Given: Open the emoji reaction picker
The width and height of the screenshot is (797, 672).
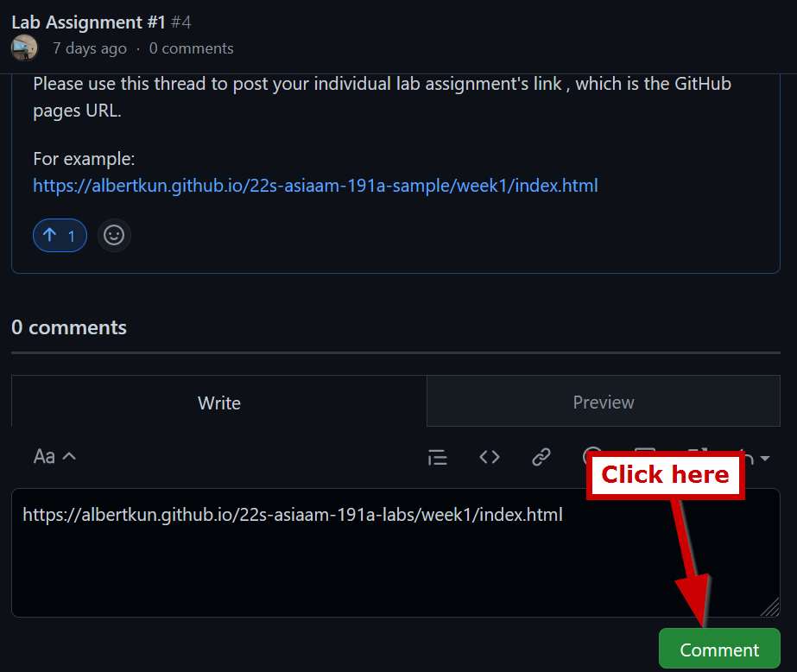Looking at the screenshot, I should (x=114, y=235).
